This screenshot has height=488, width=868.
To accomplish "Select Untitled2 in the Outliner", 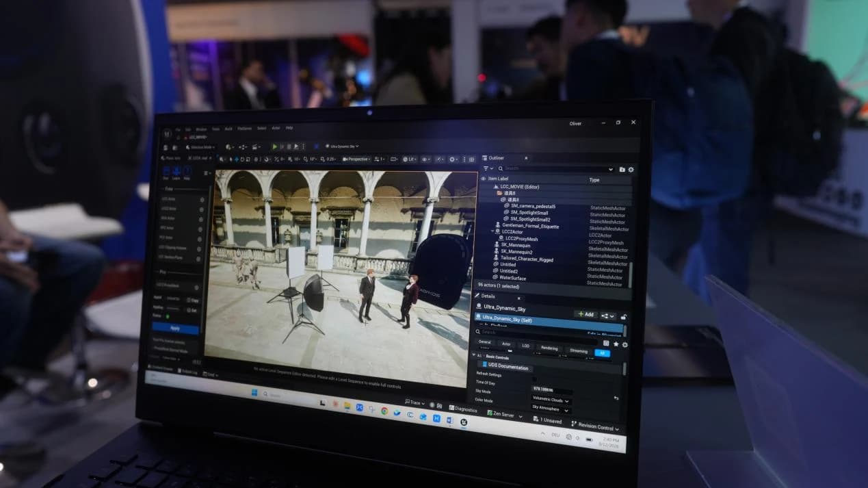I will point(510,271).
